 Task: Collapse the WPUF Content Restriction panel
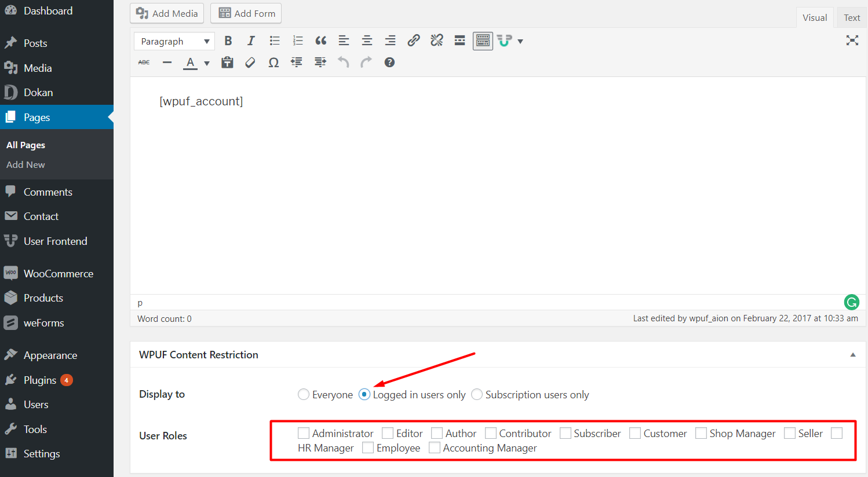[x=853, y=355]
